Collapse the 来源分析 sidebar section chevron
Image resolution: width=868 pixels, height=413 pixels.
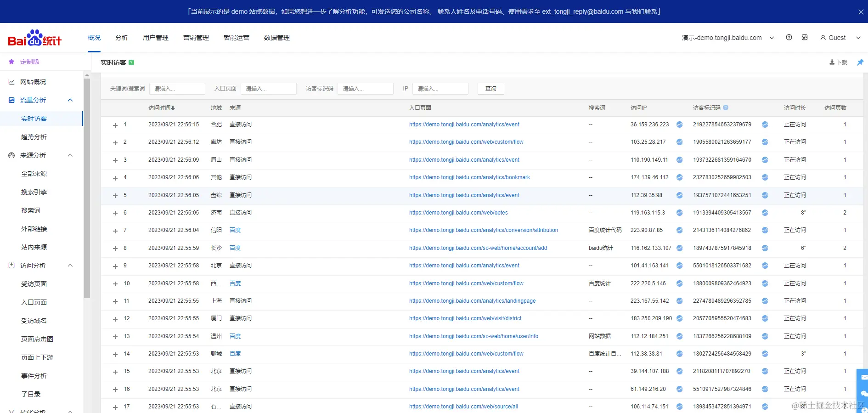coord(70,155)
